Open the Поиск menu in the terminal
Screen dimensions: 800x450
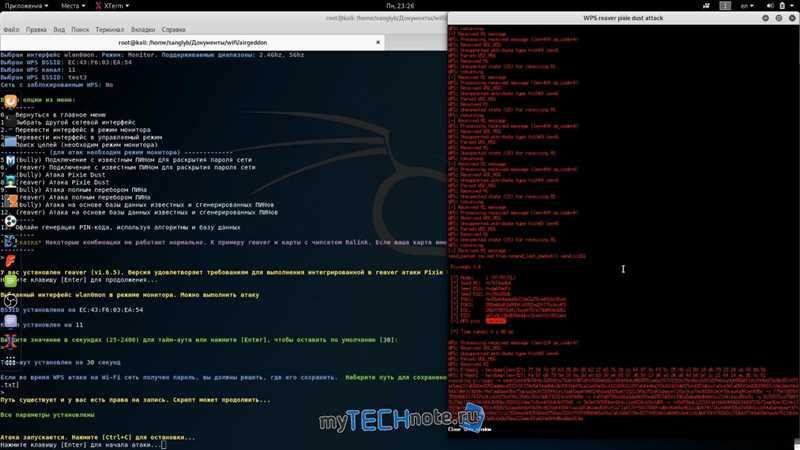pos(80,30)
